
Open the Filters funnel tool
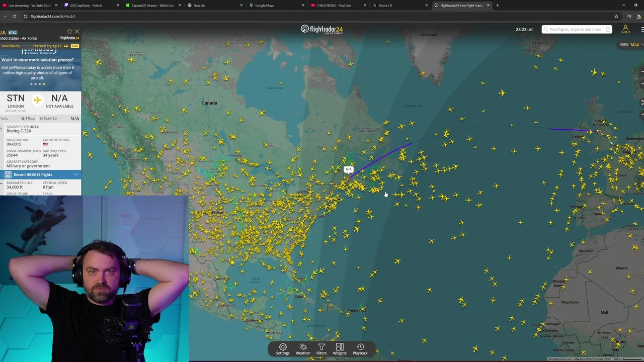click(x=321, y=349)
